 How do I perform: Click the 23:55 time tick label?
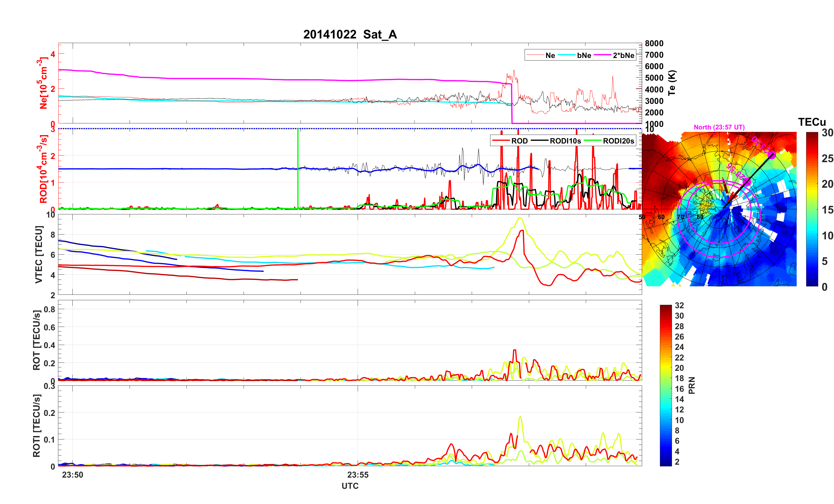point(358,474)
